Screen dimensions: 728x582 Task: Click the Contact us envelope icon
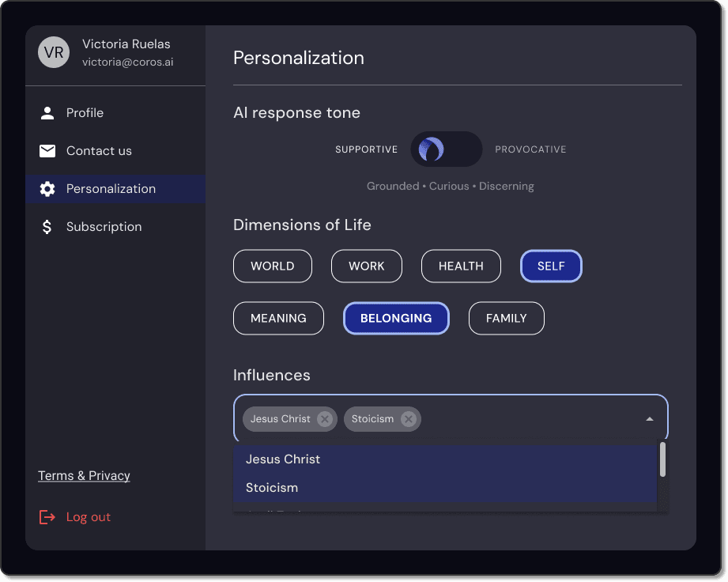[x=47, y=151]
